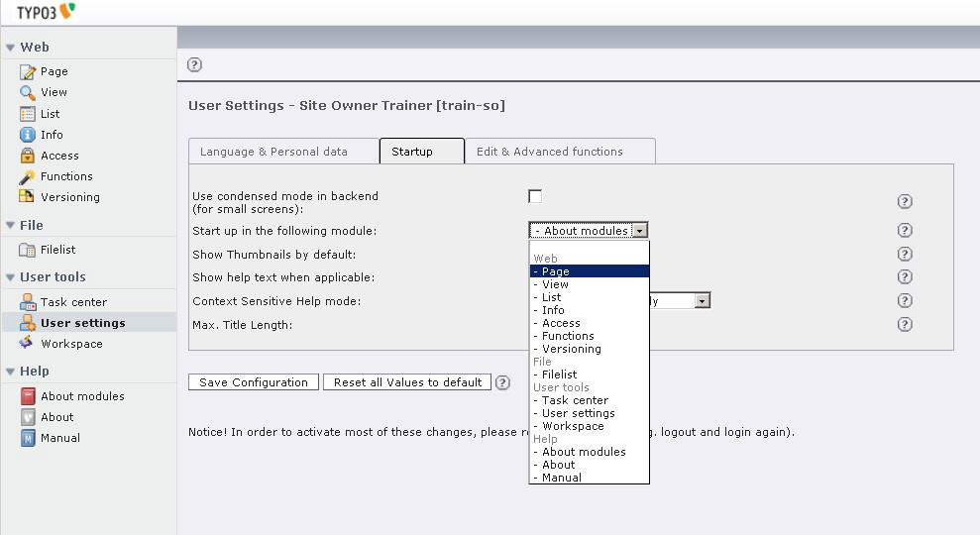Open the List module icon
Image resolution: width=980 pixels, height=535 pixels.
pyautogui.click(x=28, y=114)
